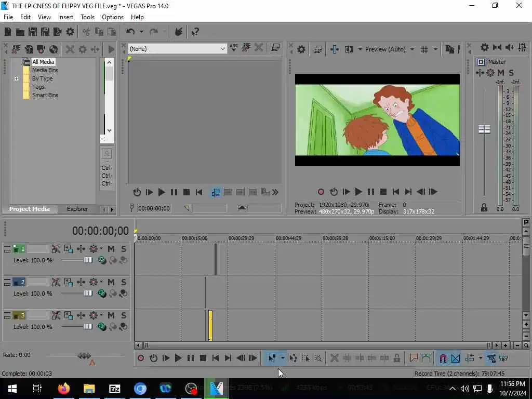Open Master bus audio properties gear

[485, 47]
